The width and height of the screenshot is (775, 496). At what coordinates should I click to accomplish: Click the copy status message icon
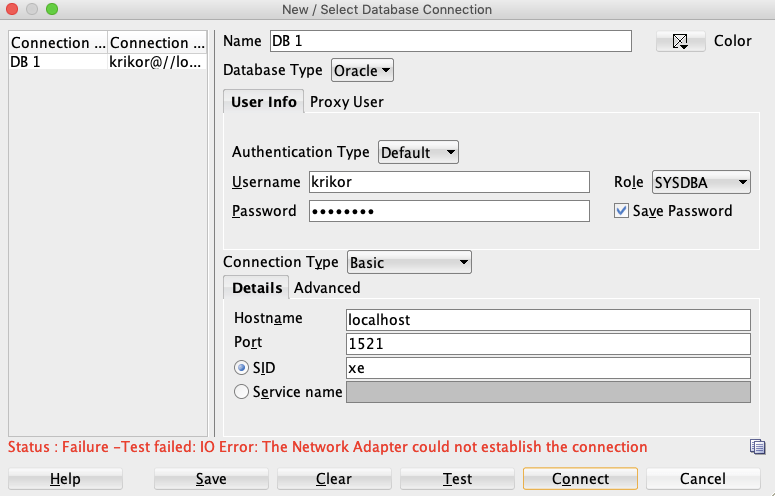click(757, 447)
